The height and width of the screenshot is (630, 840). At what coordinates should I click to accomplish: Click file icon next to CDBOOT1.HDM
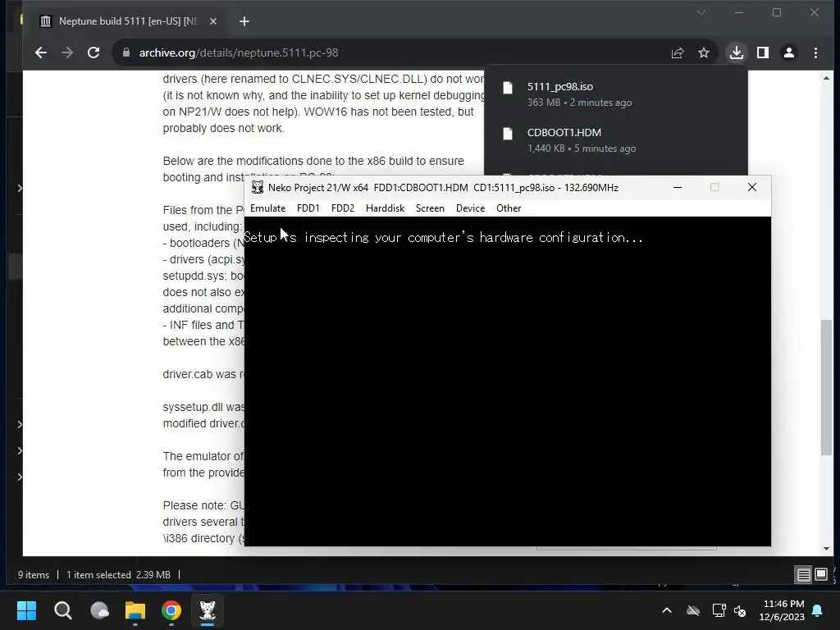(x=508, y=134)
